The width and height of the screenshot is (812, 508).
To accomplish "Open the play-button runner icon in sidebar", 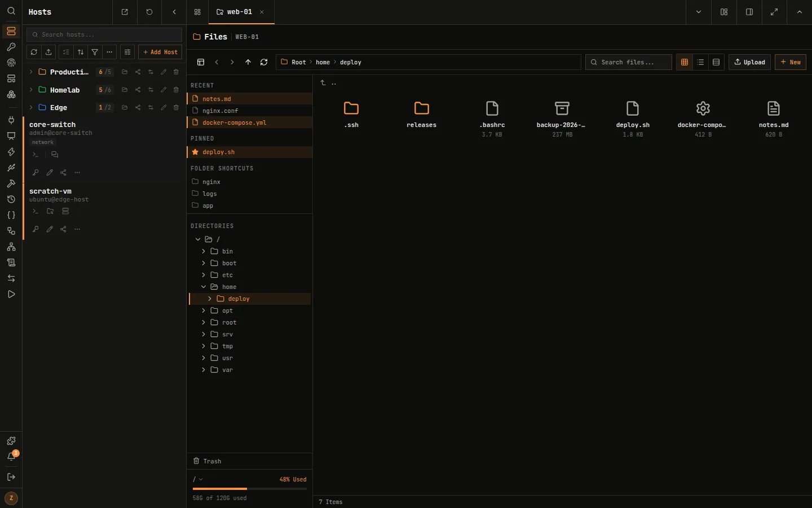I will pyautogui.click(x=11, y=294).
